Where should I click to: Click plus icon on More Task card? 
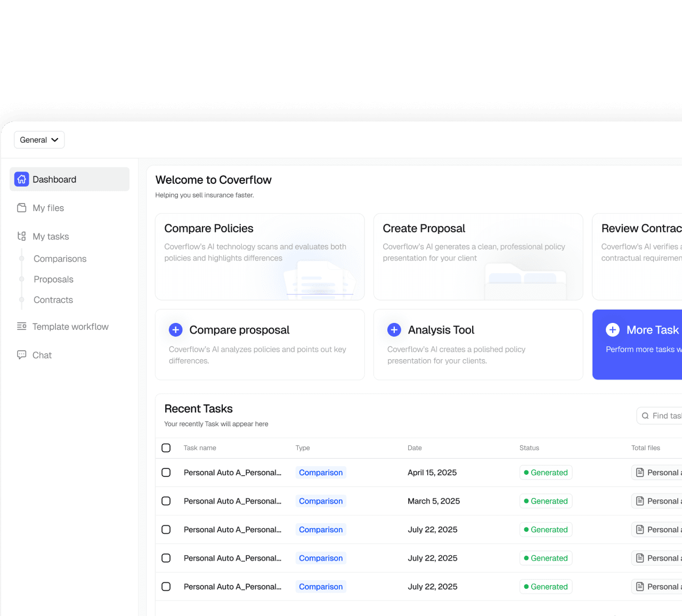point(613,330)
